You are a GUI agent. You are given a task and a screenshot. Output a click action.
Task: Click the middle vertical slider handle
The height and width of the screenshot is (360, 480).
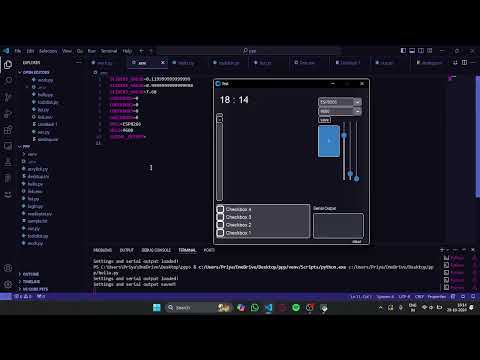pyautogui.click(x=350, y=173)
